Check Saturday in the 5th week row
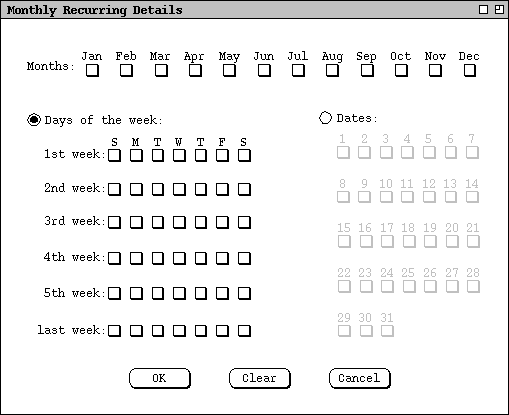The height and width of the screenshot is (415, 509). click(244, 294)
